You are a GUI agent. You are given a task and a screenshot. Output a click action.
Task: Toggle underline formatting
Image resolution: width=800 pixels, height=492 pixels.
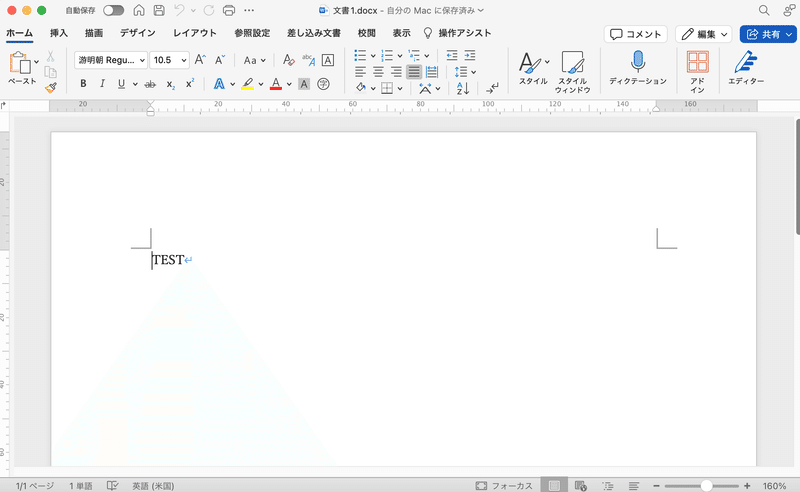(x=121, y=84)
